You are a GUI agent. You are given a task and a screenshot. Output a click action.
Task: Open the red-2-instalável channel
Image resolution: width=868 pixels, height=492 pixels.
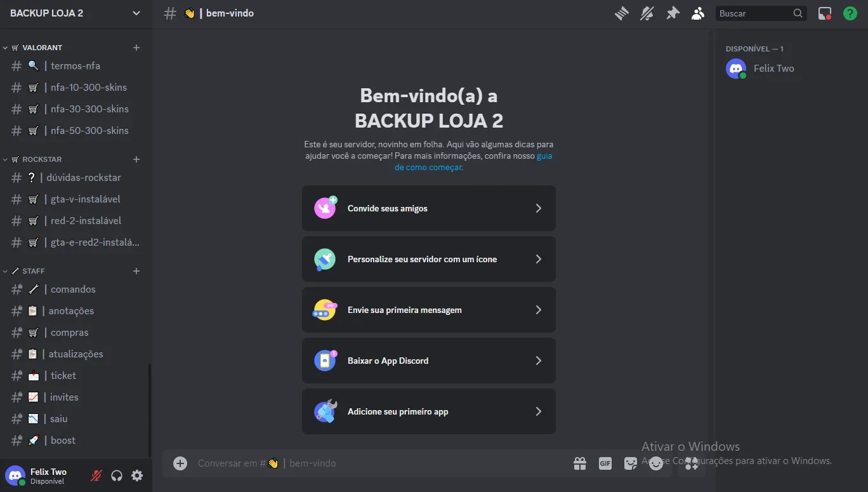click(x=76, y=221)
